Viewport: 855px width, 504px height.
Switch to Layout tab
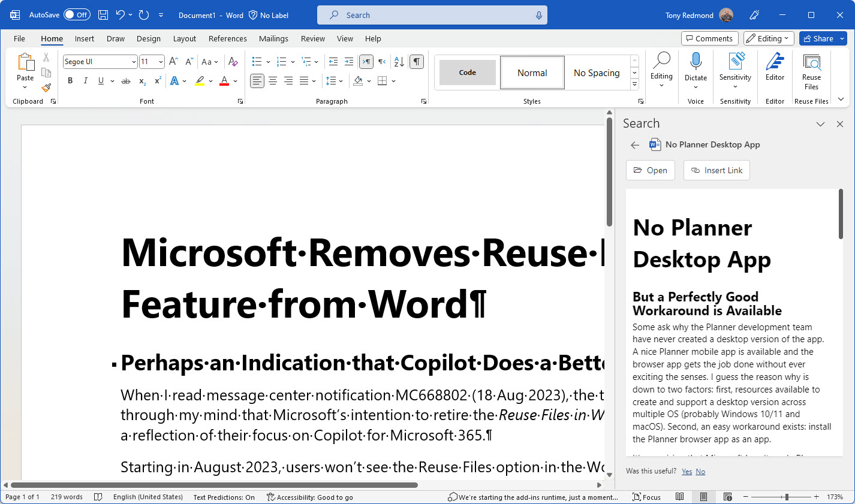click(x=185, y=38)
